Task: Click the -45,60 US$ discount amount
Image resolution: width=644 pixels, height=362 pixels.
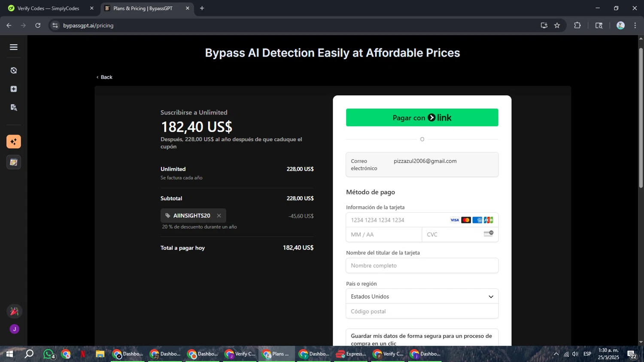Action: coord(301,216)
